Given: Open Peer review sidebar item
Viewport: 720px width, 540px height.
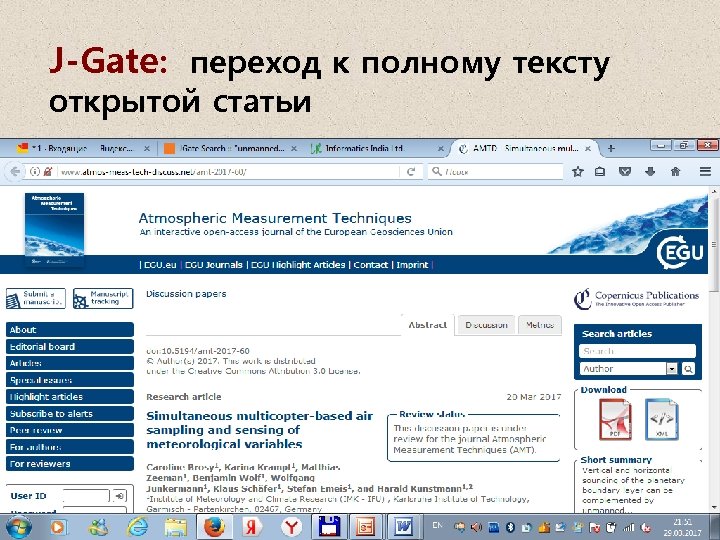Looking at the screenshot, I should tap(70, 430).
